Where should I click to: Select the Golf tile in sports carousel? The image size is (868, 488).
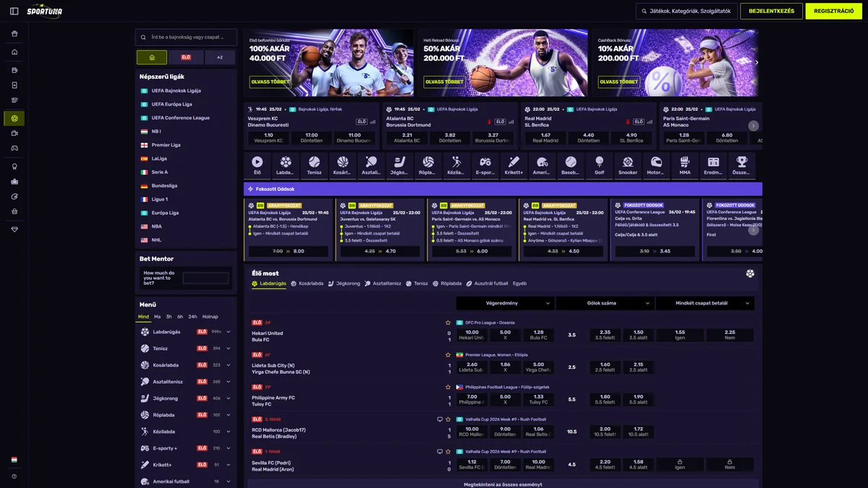pos(599,166)
